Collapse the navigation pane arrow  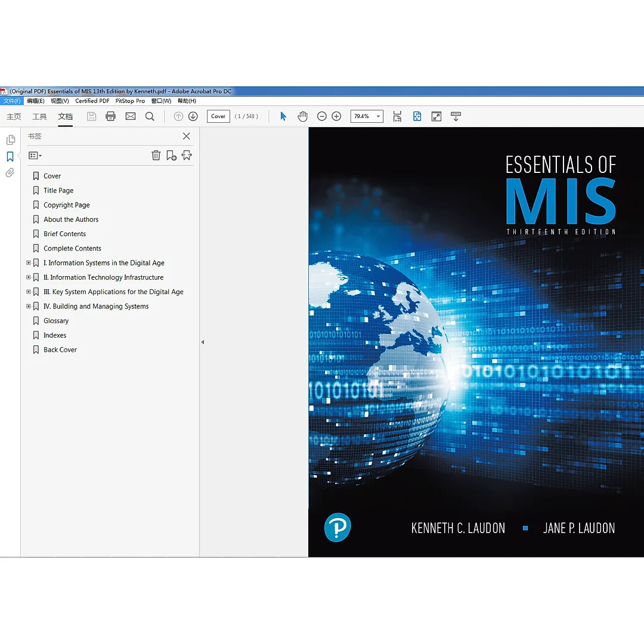pos(203,342)
